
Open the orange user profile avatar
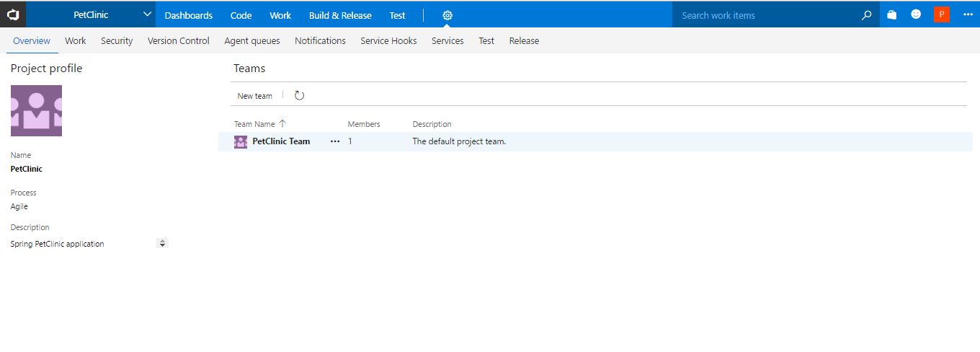941,14
